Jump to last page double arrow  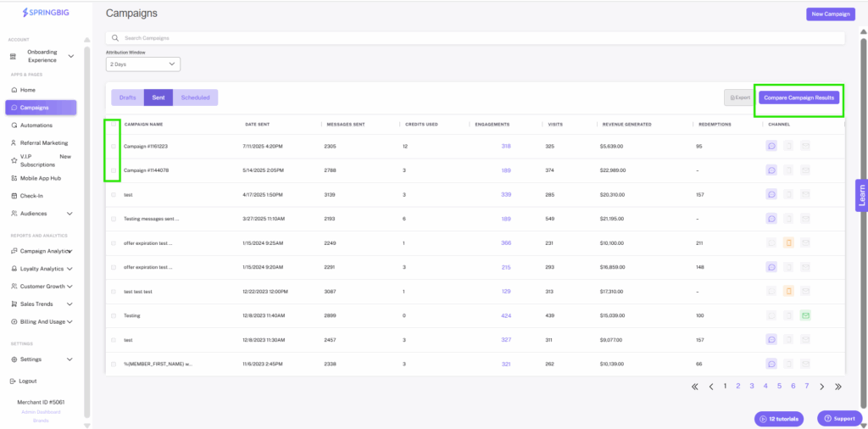[838, 387]
